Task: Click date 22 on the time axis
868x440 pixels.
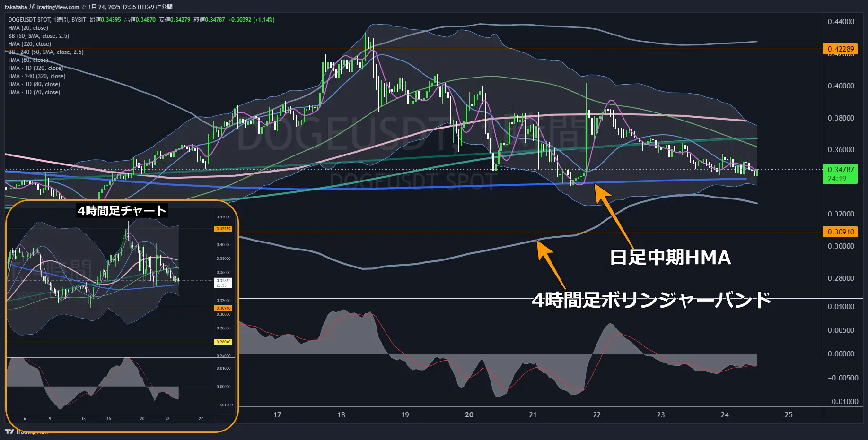Action: (x=596, y=415)
